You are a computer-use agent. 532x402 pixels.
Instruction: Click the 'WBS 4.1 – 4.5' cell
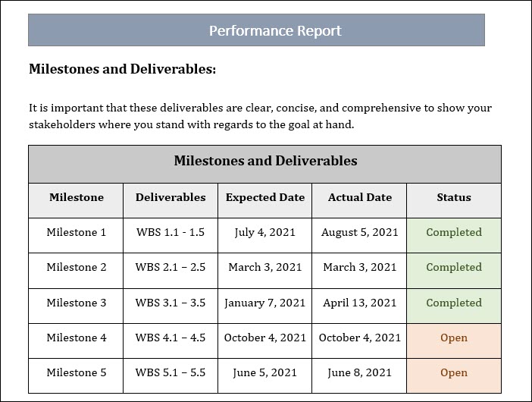pyautogui.click(x=171, y=341)
